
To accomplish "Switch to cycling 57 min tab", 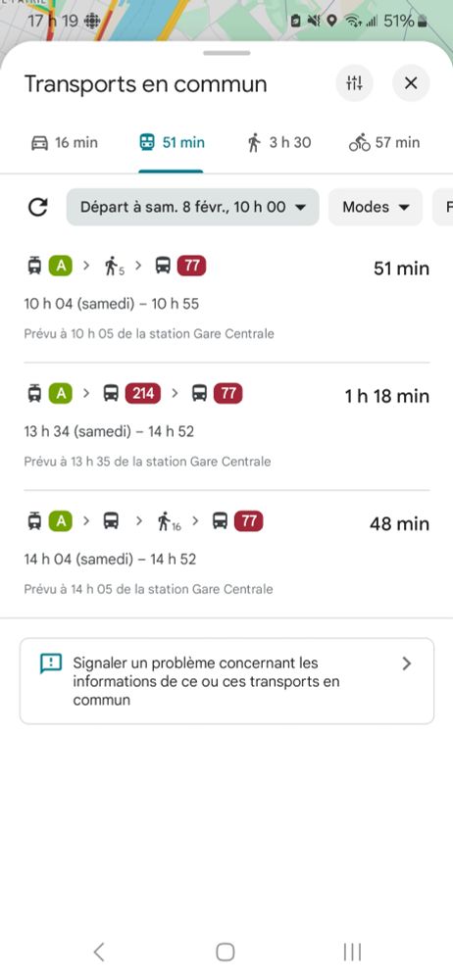I will click(x=384, y=142).
